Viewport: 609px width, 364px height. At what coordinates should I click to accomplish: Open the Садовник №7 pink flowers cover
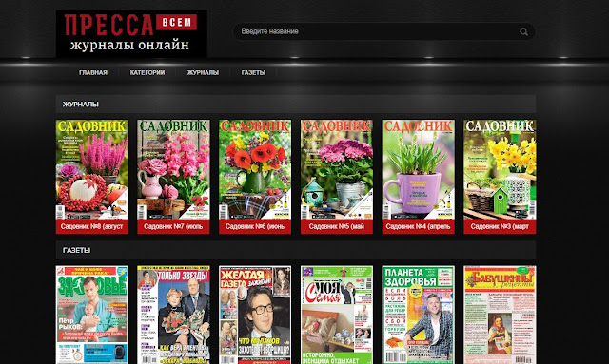173,169
